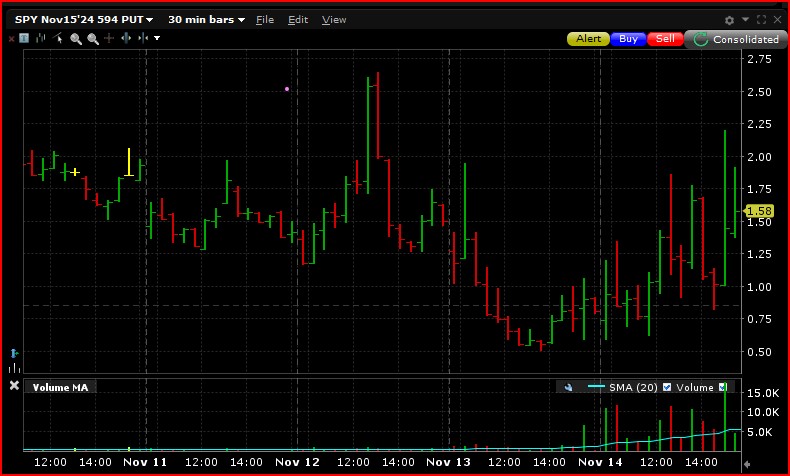Image resolution: width=790 pixels, height=476 pixels.
Task: Click the red X remove icon in toolbar
Action: (x=11, y=38)
